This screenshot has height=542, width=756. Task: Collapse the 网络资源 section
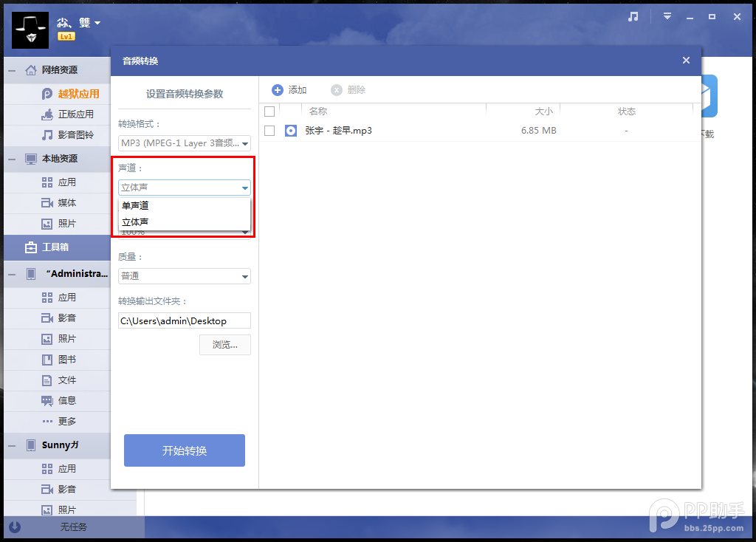point(13,70)
